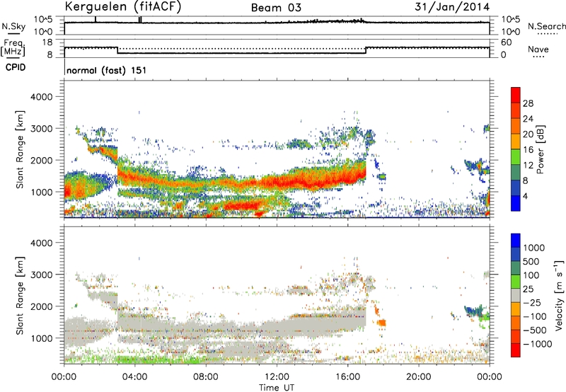Screen dimensions: 566x392
Task: Click the "N.Search" legend label
Action: tap(546, 26)
